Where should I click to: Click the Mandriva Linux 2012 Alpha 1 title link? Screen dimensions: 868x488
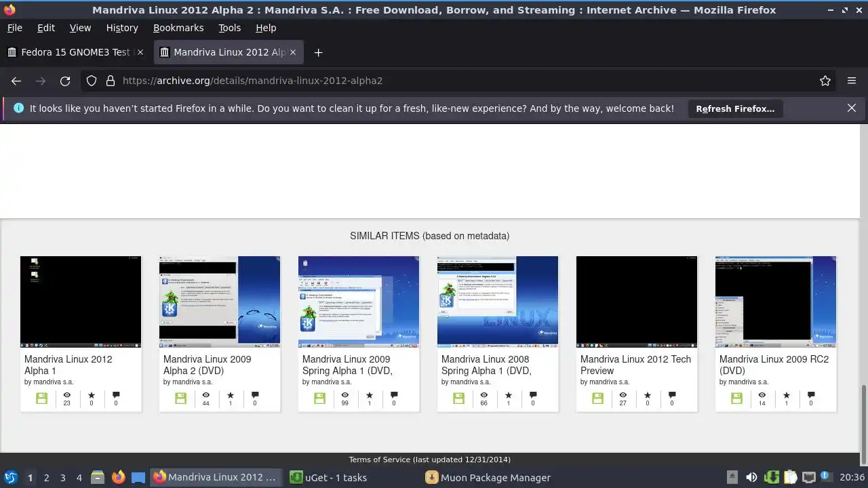tap(68, 365)
